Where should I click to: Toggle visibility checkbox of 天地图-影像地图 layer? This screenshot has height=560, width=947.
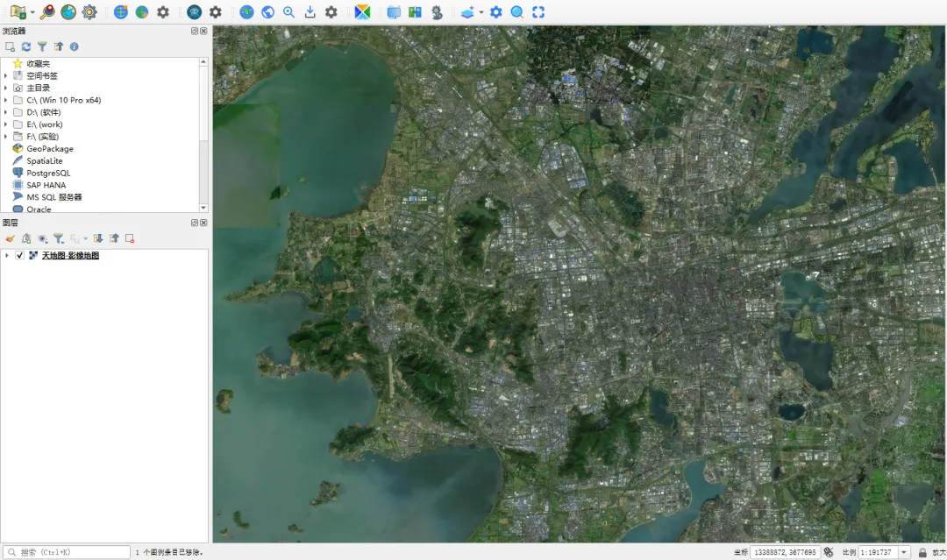point(19,255)
